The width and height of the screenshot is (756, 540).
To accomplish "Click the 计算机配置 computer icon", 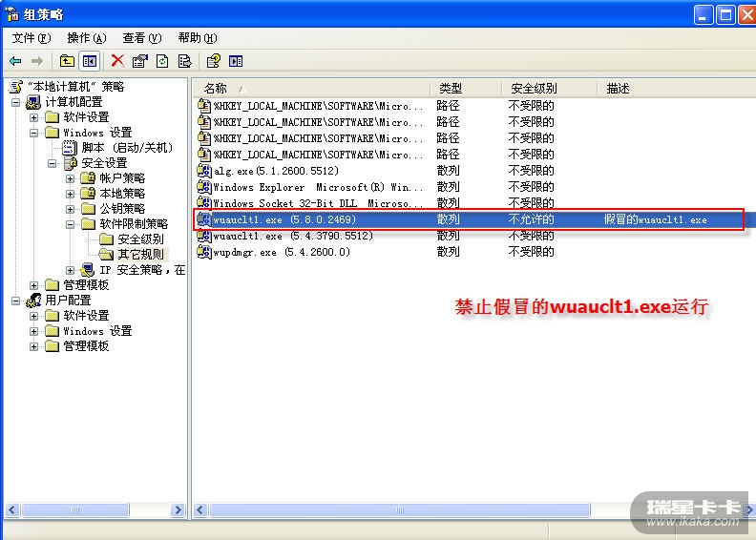I will coord(33,102).
